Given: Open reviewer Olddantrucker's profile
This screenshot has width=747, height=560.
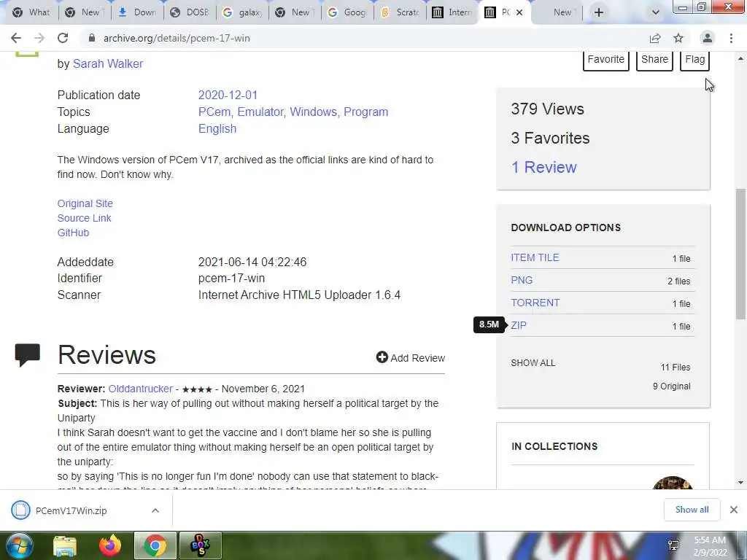Looking at the screenshot, I should [140, 389].
